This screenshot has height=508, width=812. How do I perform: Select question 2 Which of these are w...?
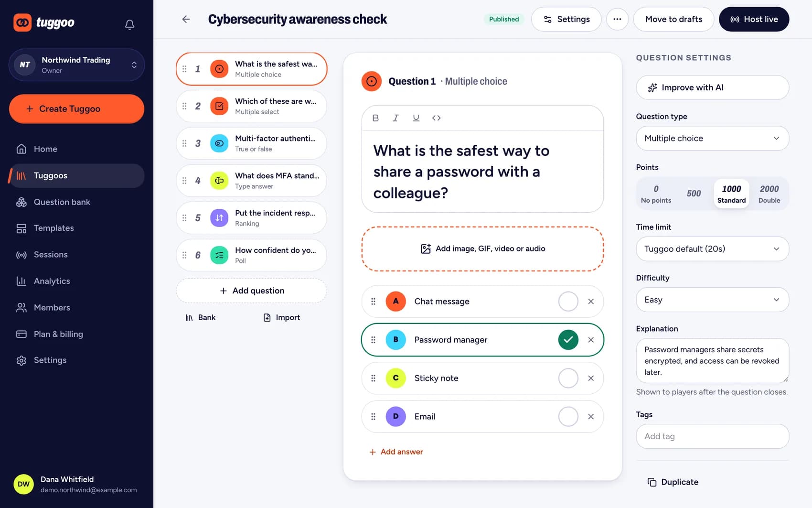[251, 106]
